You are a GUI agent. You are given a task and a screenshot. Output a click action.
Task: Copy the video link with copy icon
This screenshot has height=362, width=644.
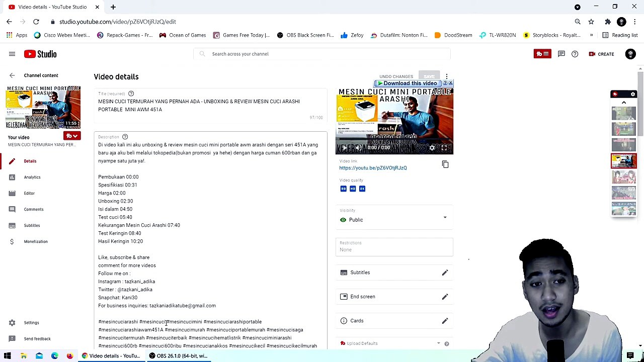(445, 164)
